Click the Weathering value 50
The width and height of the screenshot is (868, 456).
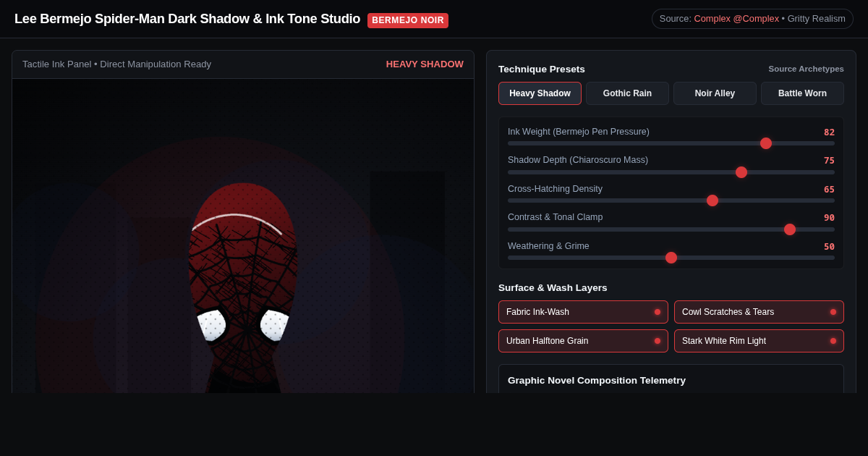[x=829, y=247]
